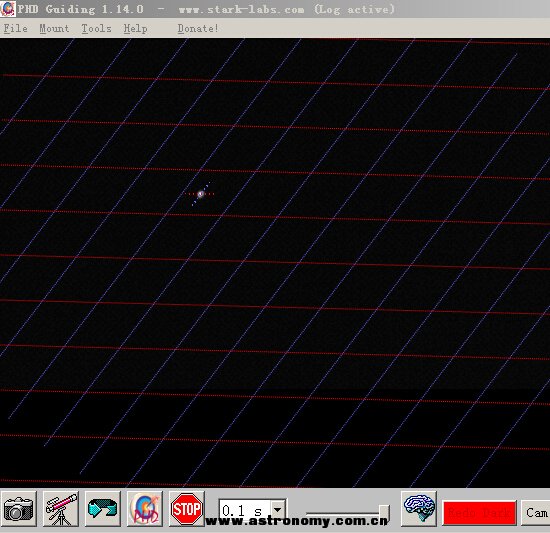The height and width of the screenshot is (533, 550).
Task: Open the Tools menu
Action: (96, 28)
